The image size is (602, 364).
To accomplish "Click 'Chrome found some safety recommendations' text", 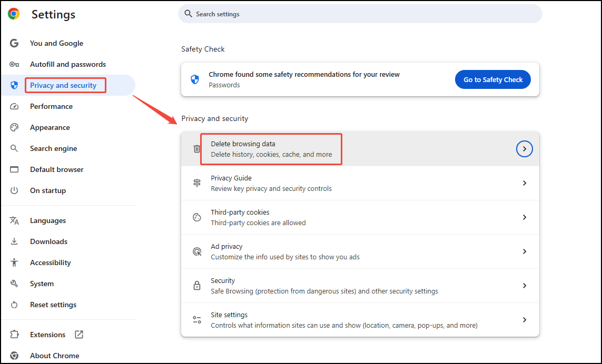I will coord(304,74).
